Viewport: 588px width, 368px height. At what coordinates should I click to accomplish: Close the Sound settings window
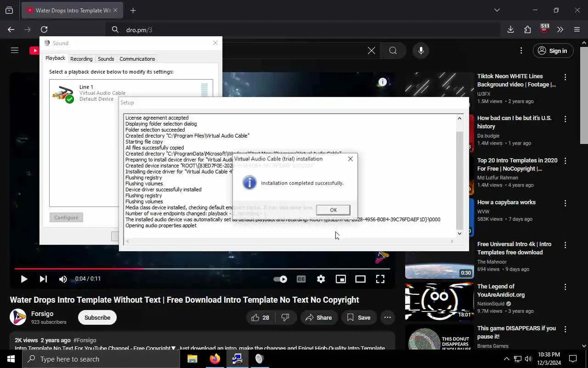[x=215, y=43]
